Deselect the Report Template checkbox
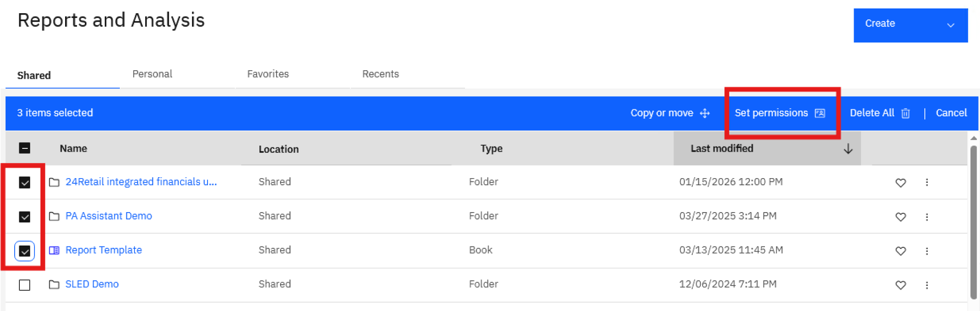 pyautogui.click(x=25, y=251)
